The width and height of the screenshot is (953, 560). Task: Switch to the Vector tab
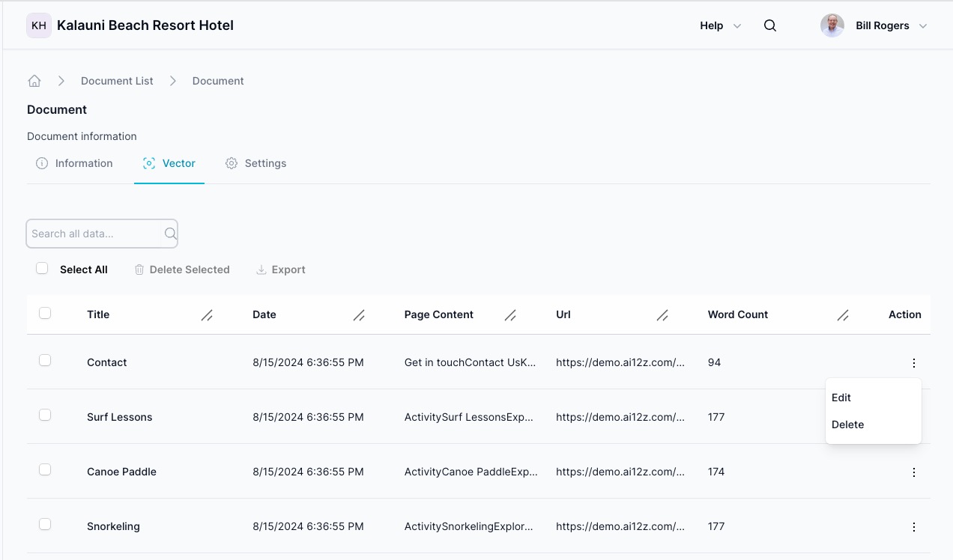point(169,163)
